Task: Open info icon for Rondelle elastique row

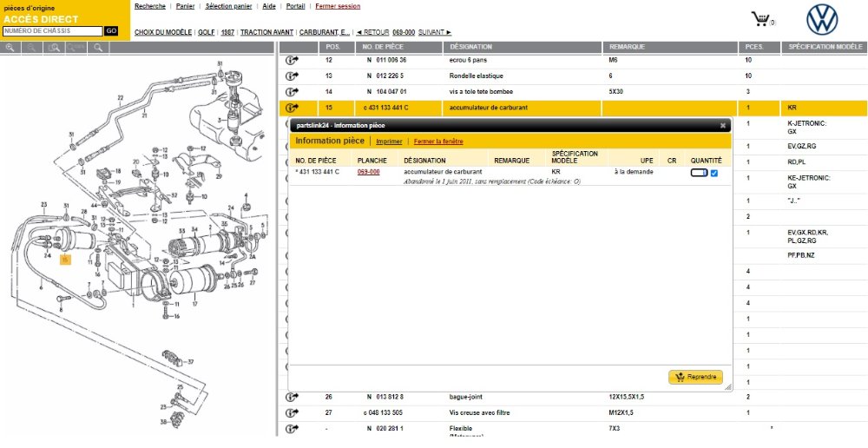Action: click(292, 76)
